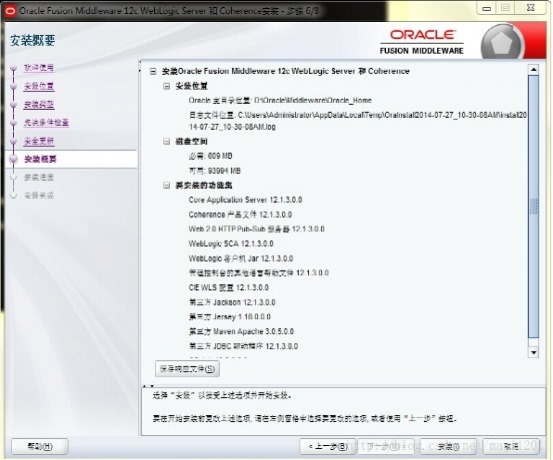Select the CIE WLS 配置 12.1.3.0.0 row

click(x=229, y=287)
